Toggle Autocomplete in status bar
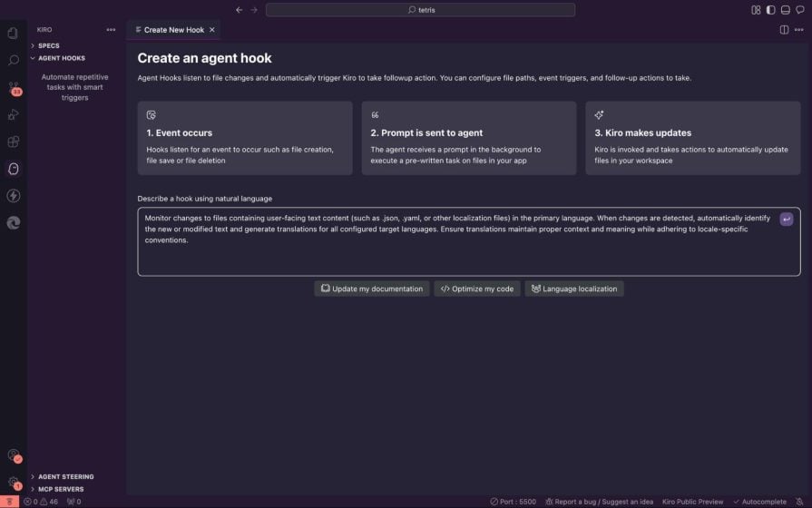The height and width of the screenshot is (508, 812). [x=759, y=502]
